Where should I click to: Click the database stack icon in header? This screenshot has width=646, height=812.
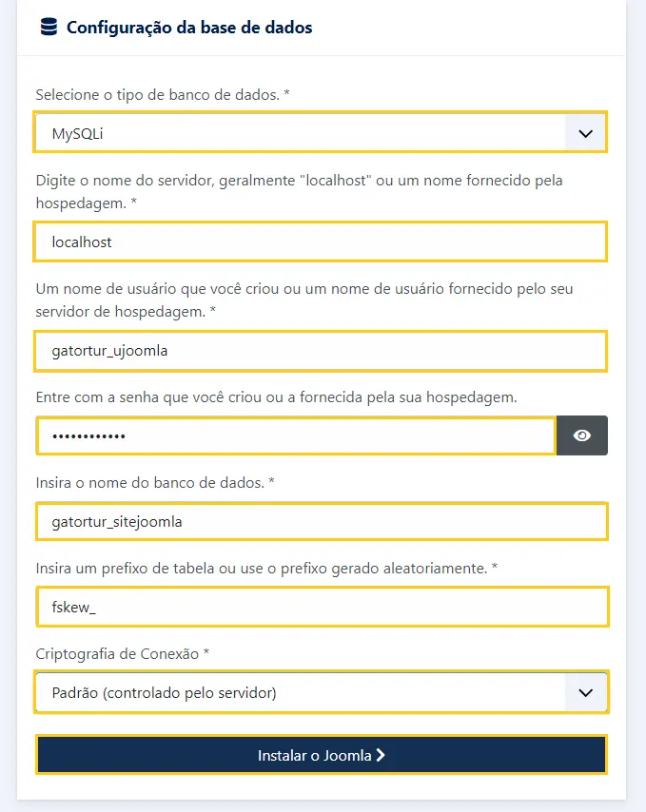tap(49, 27)
